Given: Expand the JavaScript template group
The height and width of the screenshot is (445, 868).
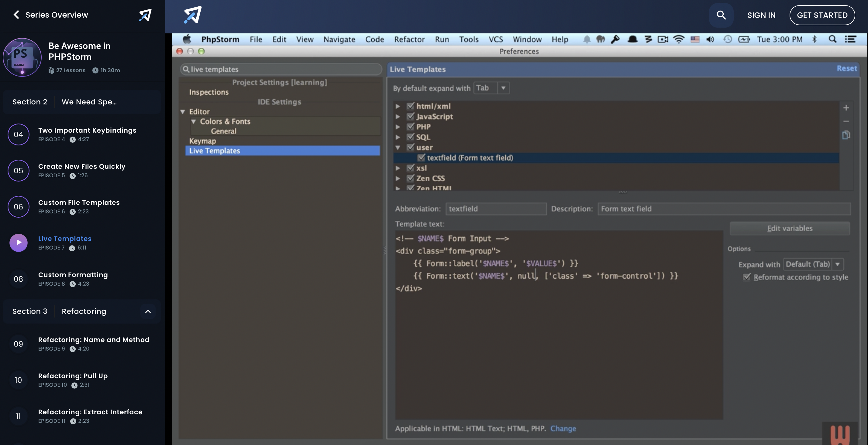Looking at the screenshot, I should coord(398,117).
